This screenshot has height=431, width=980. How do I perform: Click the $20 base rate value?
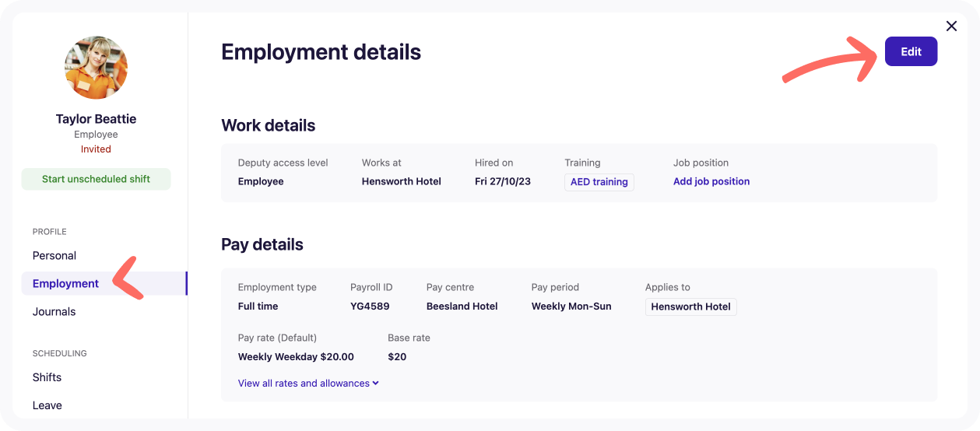click(x=397, y=357)
